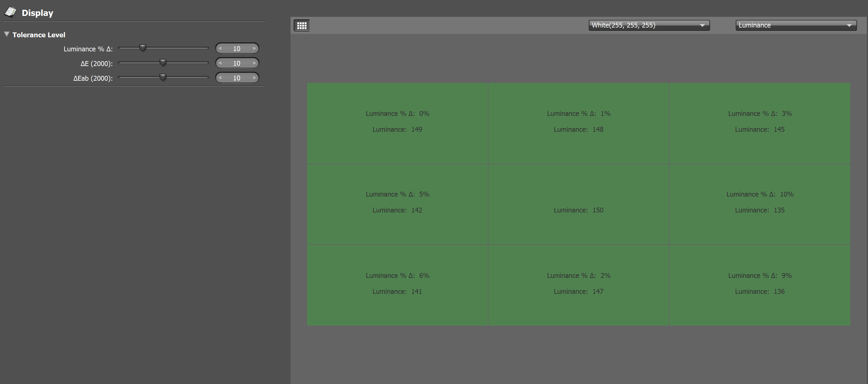Viewport: 868px width, 384px height.
Task: Click the Luminance % Δ slider handle
Action: pos(143,48)
